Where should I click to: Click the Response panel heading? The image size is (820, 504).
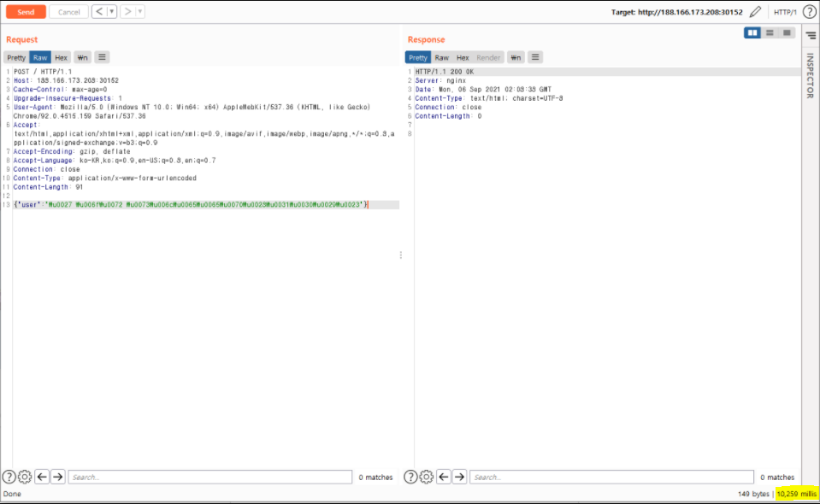click(426, 39)
